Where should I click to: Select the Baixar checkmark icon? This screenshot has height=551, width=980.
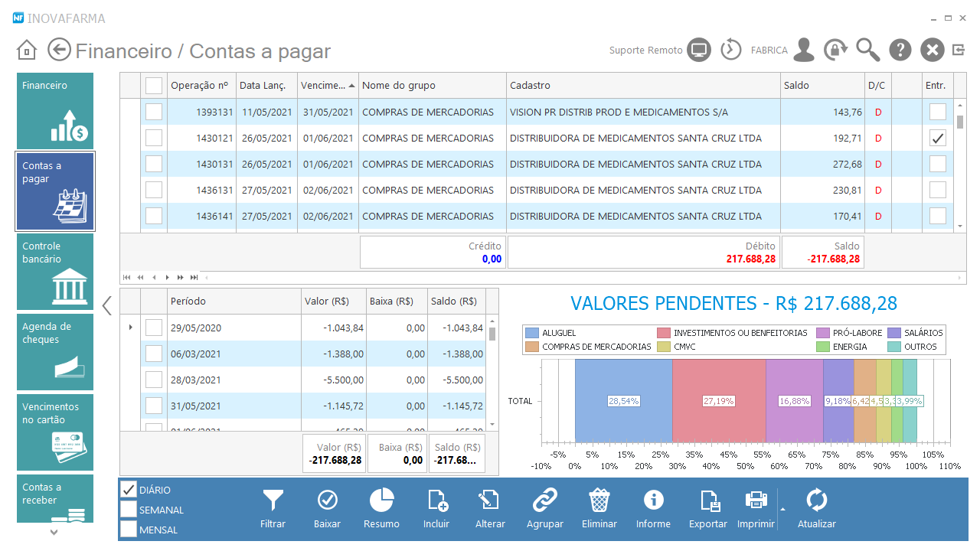(x=327, y=501)
